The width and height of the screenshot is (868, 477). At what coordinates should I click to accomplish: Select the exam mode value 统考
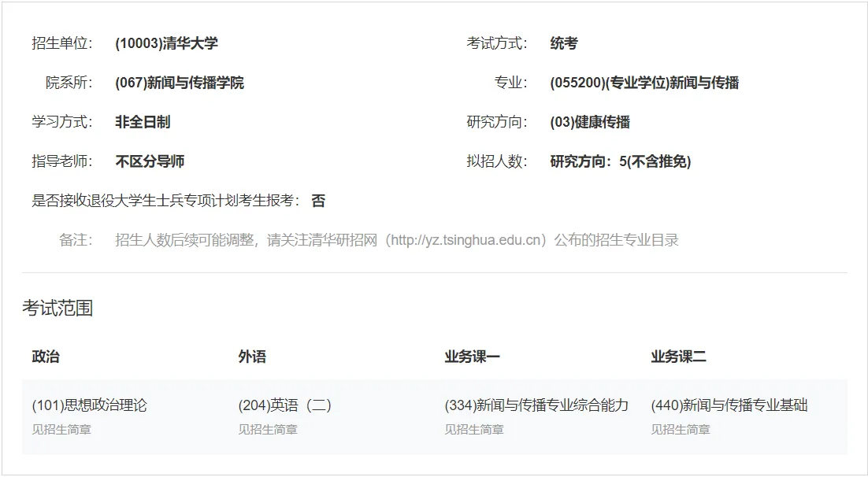(x=564, y=43)
